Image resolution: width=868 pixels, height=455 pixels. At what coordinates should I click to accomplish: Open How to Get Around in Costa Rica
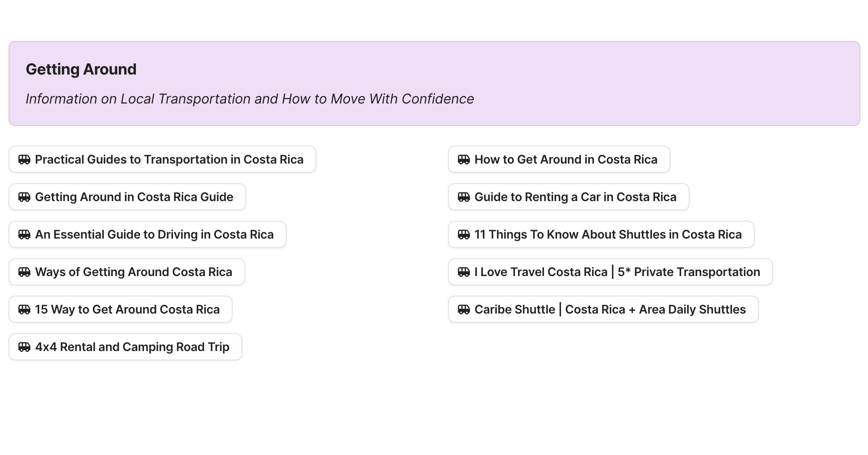click(x=566, y=160)
